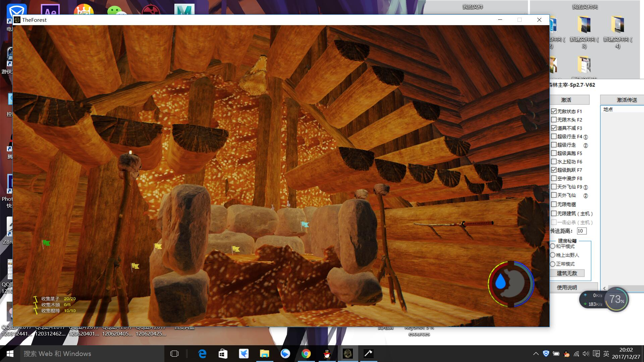Click the 地点 column header
This screenshot has height=362, width=644.
click(x=623, y=109)
